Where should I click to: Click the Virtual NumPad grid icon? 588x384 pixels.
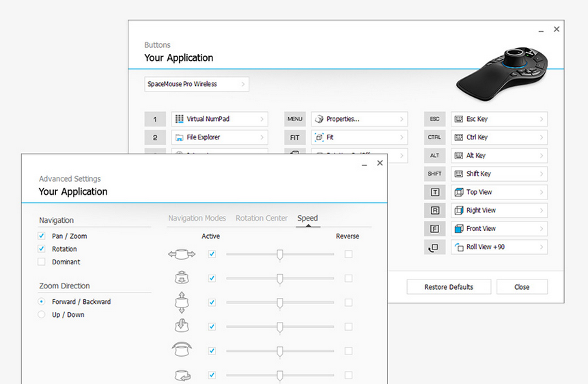pyautogui.click(x=180, y=119)
